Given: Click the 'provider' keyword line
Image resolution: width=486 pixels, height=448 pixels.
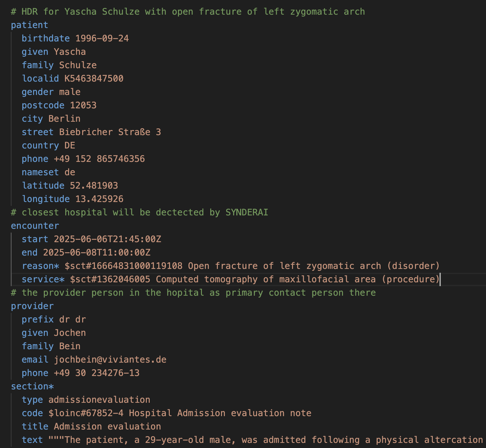Looking at the screenshot, I should [x=32, y=306].
